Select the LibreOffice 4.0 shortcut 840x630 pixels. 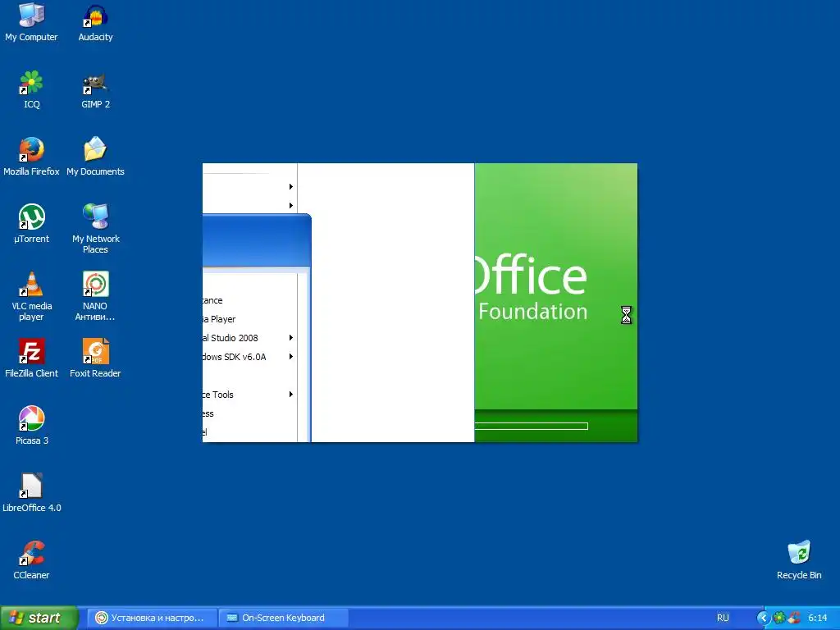tap(32, 493)
